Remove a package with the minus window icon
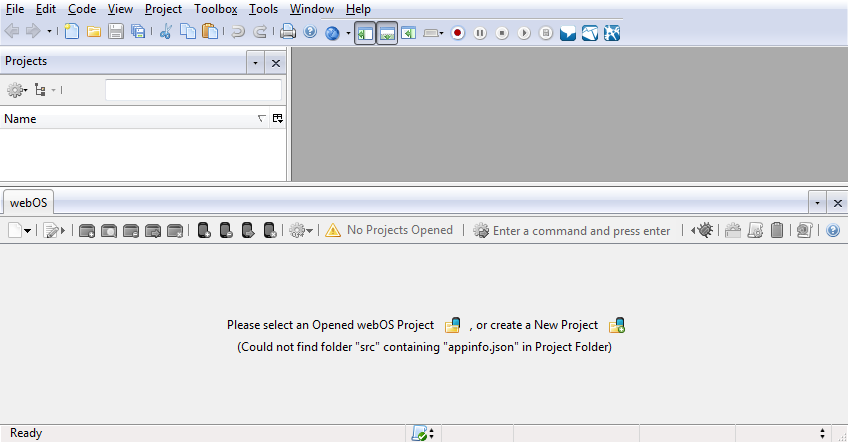Viewport: 848px width, 443px height. (131, 231)
